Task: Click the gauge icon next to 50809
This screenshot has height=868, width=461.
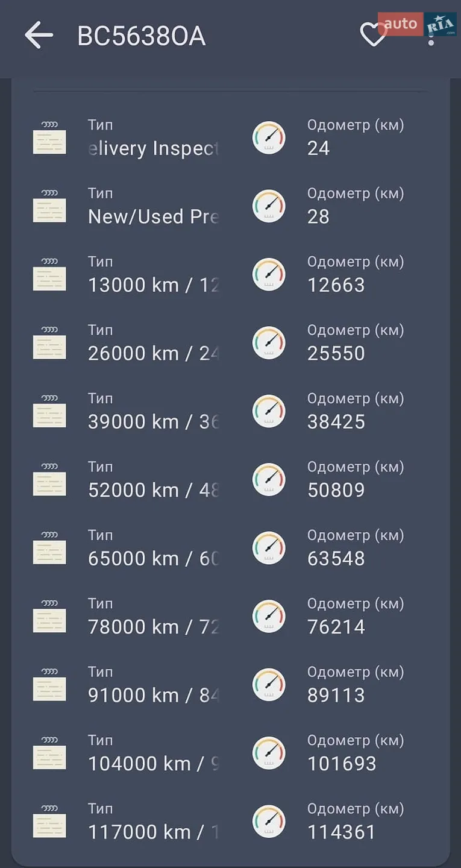Action: point(269,479)
